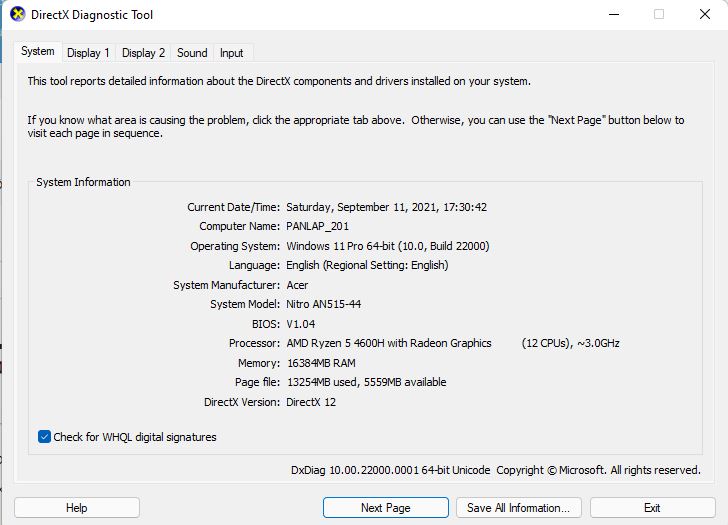
Task: Click the Windows 11 Pro operating system value
Action: pos(387,246)
